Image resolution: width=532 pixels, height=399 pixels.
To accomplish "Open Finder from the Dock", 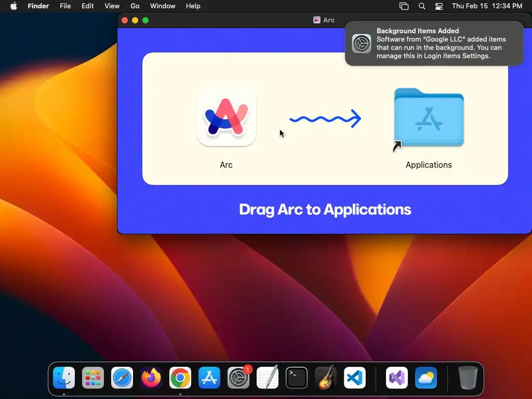I will 64,378.
